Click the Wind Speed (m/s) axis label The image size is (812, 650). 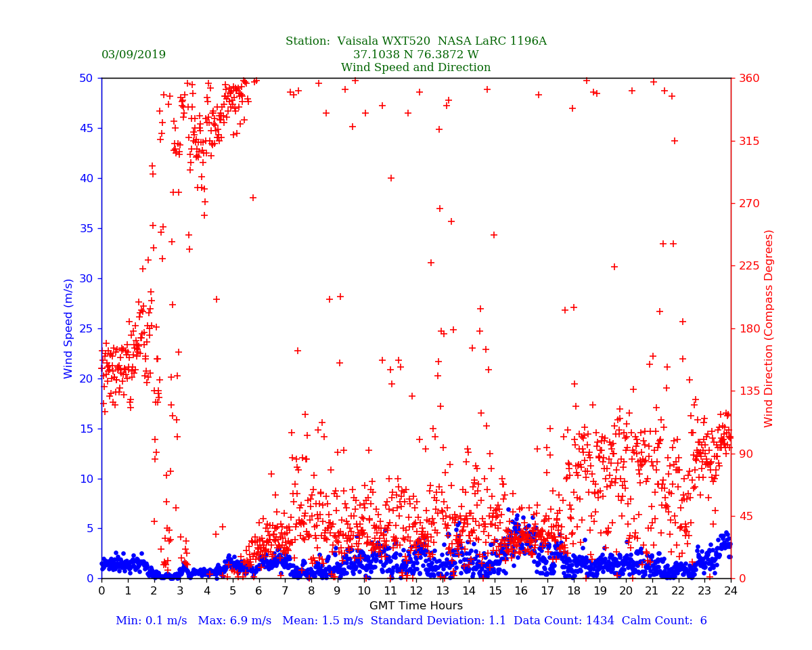click(69, 328)
